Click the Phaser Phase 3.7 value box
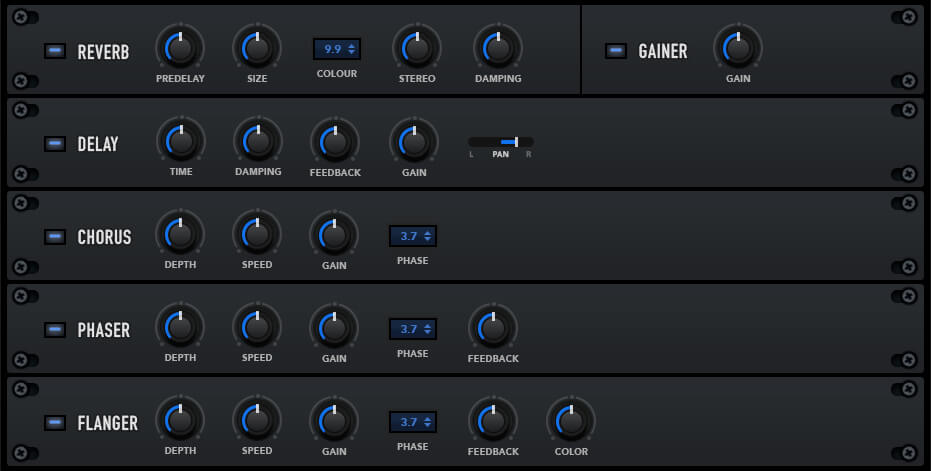Image resolution: width=931 pixels, height=471 pixels. [413, 329]
